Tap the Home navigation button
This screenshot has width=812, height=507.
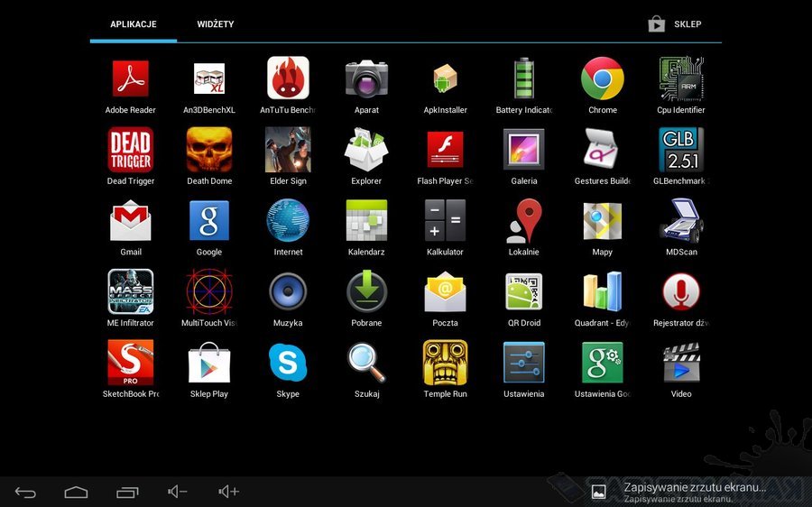click(76, 492)
